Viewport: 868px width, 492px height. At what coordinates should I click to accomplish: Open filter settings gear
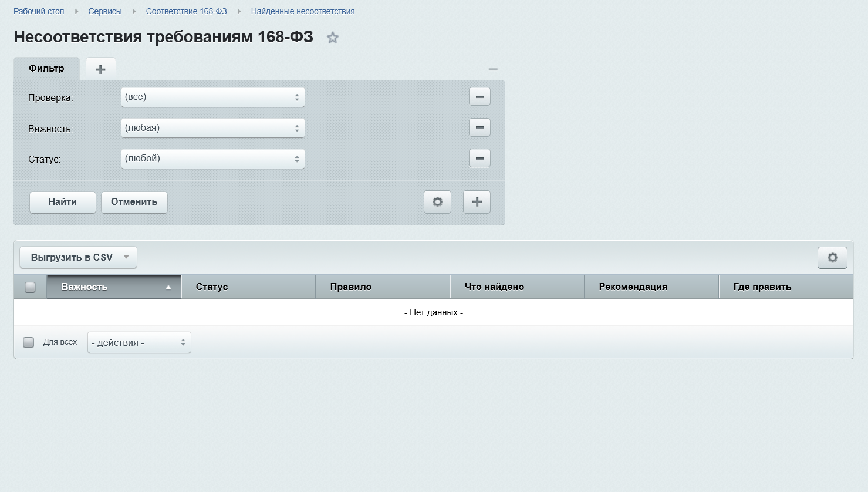437,202
